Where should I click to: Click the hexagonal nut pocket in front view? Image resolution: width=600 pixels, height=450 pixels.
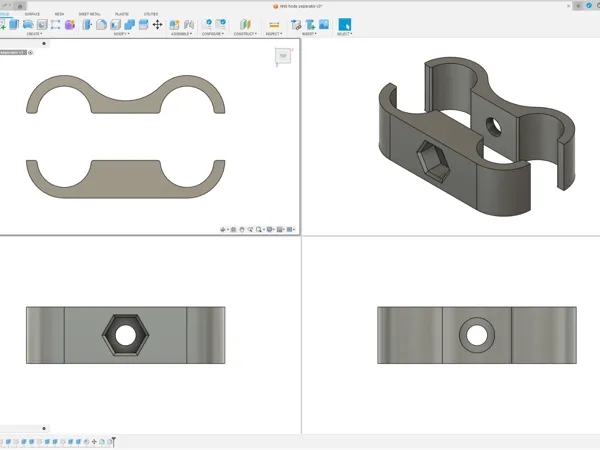[x=126, y=335]
